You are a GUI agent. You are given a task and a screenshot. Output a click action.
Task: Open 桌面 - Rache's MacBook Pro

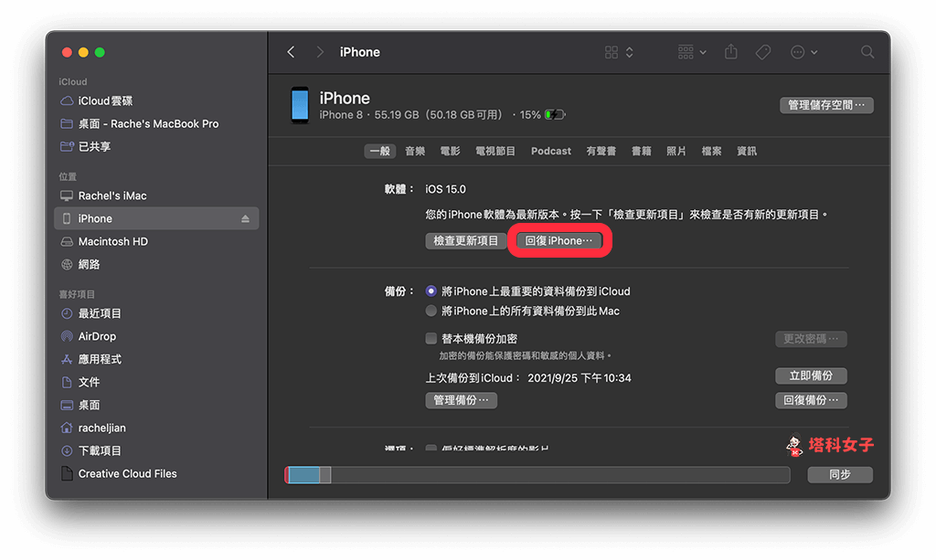[x=140, y=124]
